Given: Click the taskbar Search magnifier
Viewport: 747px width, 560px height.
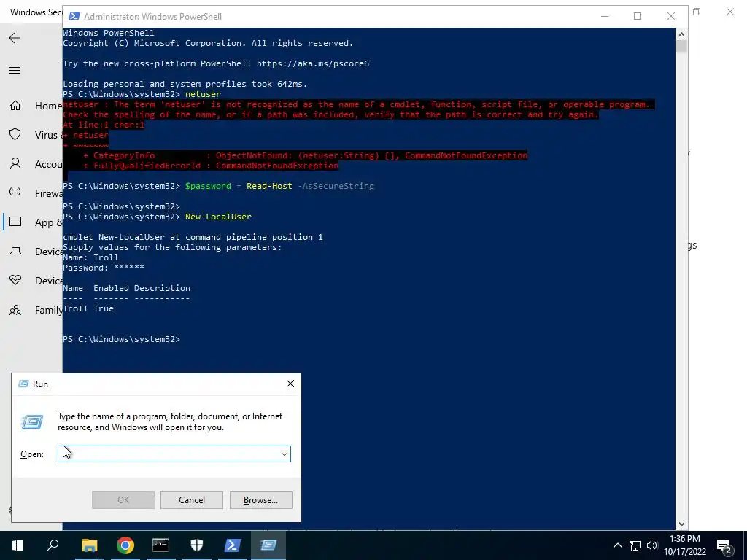Looking at the screenshot, I should (53, 545).
